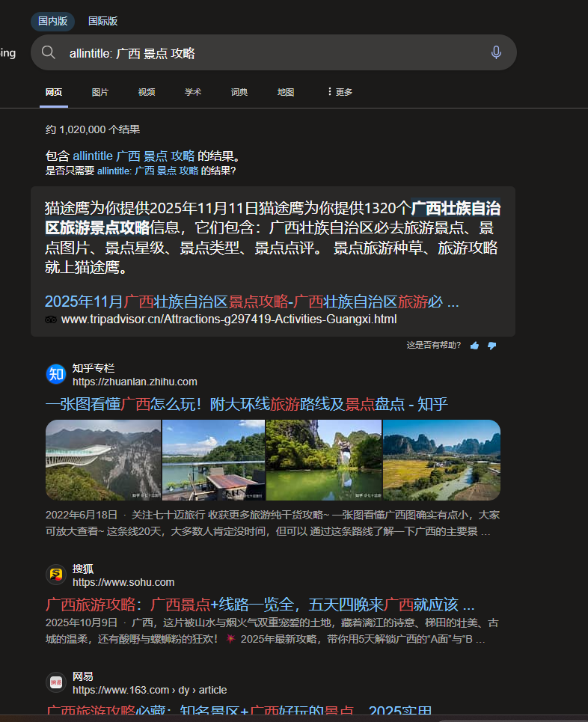588x722 pixels.
Task: Switch to the 视频 tab
Action: coord(147,92)
